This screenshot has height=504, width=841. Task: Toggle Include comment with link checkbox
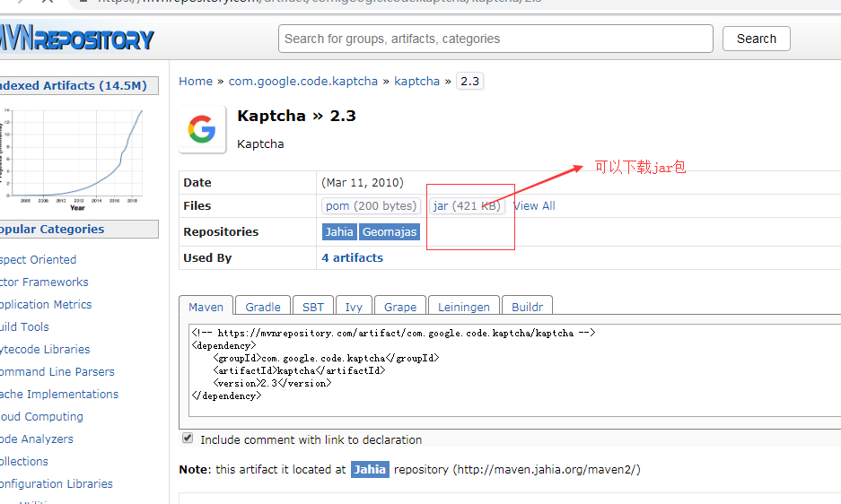[x=188, y=438]
